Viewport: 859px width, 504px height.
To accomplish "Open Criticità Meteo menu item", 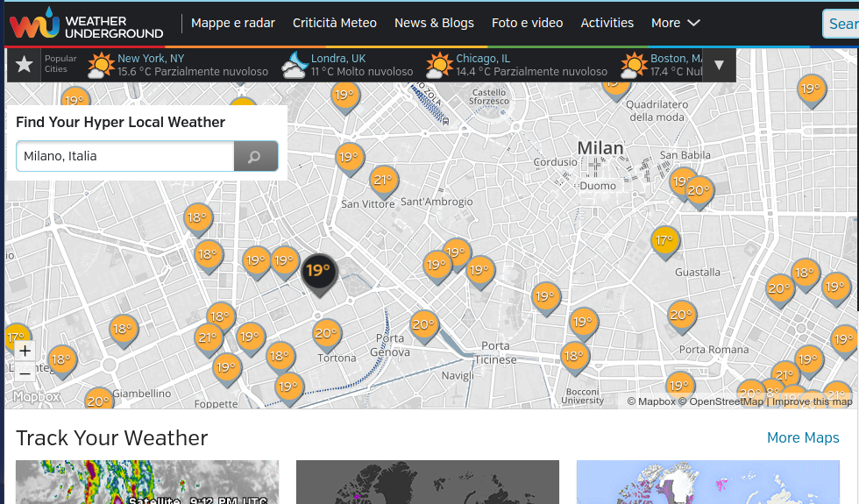I will pyautogui.click(x=335, y=23).
